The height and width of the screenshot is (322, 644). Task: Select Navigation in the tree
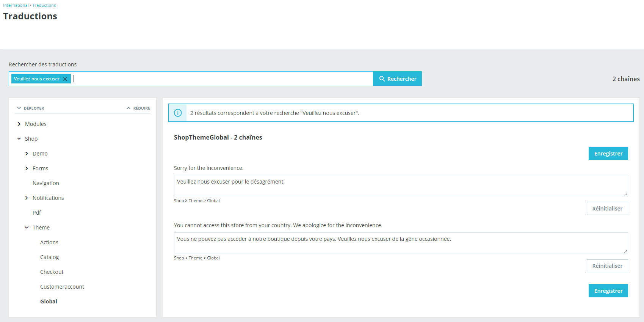pos(46,183)
